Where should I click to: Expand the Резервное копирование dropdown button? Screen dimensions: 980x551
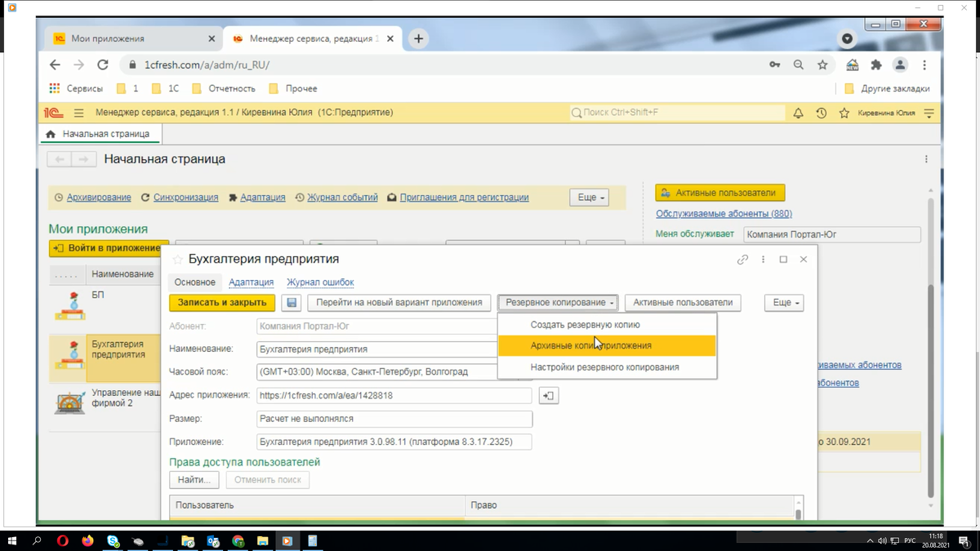point(558,303)
